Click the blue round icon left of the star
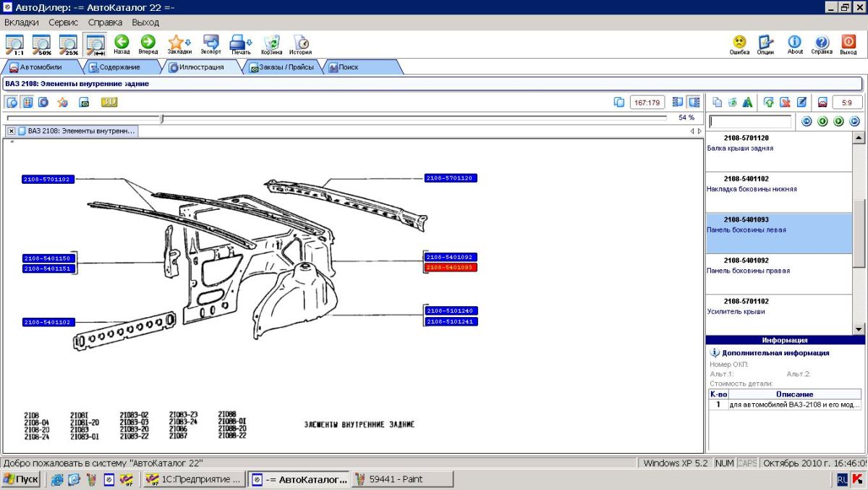The width and height of the screenshot is (868, 490). point(43,102)
